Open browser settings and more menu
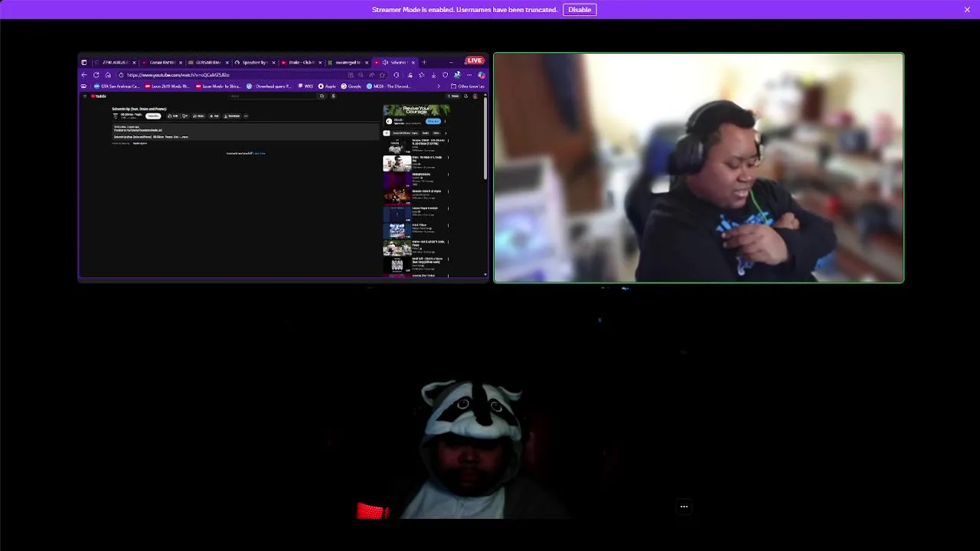 pos(469,75)
